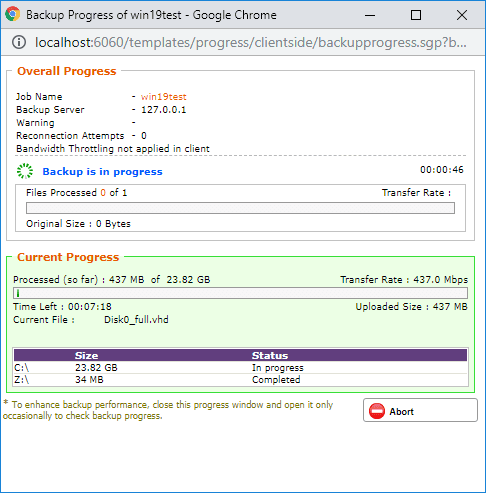Screen dimensions: 486x493
Task: Click the red stop icon on Abort
Action: click(377, 411)
